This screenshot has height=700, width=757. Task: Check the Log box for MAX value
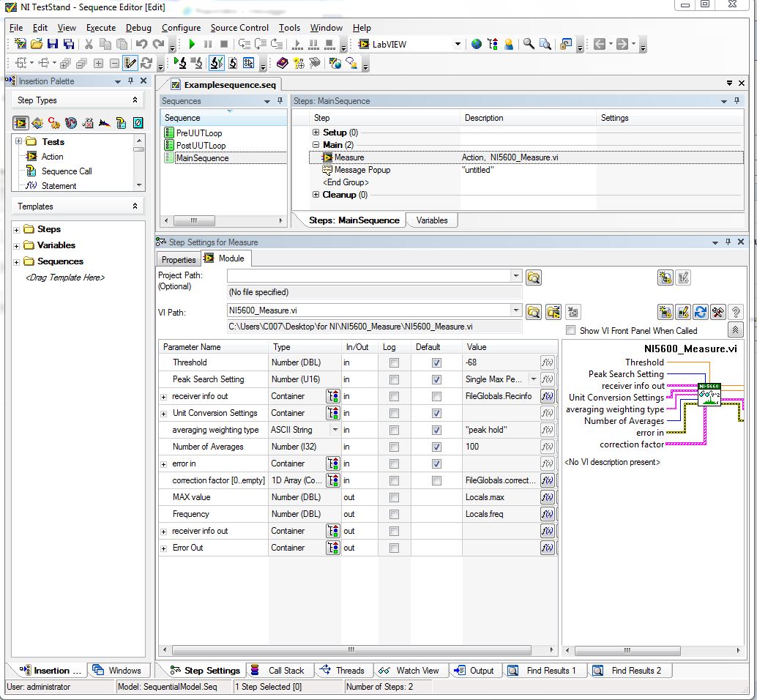(394, 498)
